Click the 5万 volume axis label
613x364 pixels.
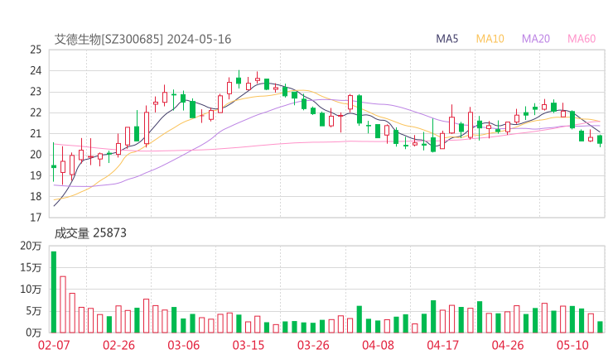pyautogui.click(x=34, y=311)
